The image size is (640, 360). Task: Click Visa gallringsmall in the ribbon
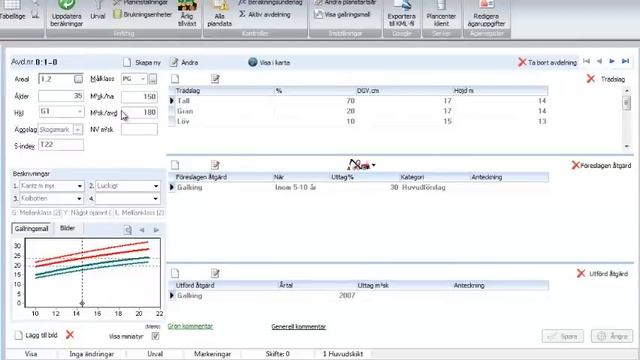pyautogui.click(x=342, y=14)
